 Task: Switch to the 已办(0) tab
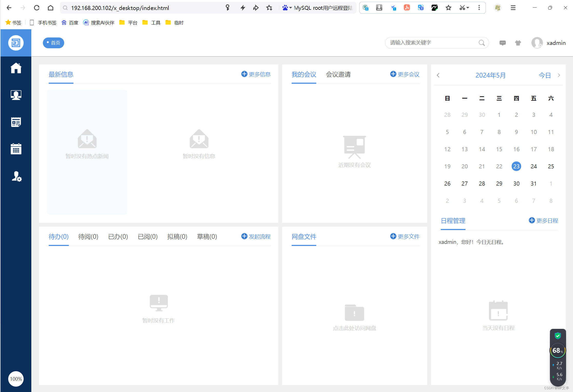(118, 236)
